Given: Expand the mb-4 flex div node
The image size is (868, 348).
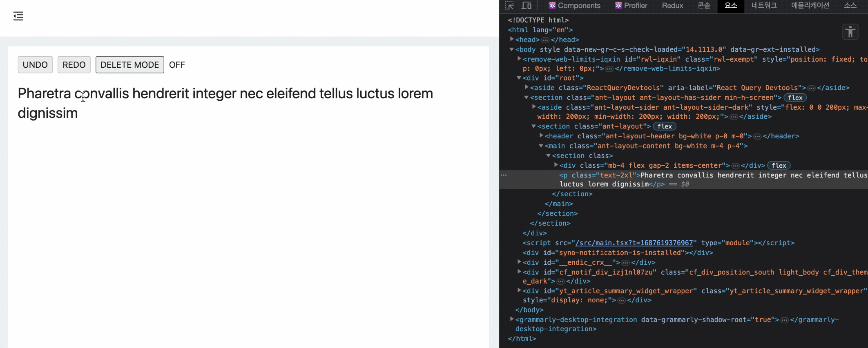Looking at the screenshot, I should click(x=556, y=165).
